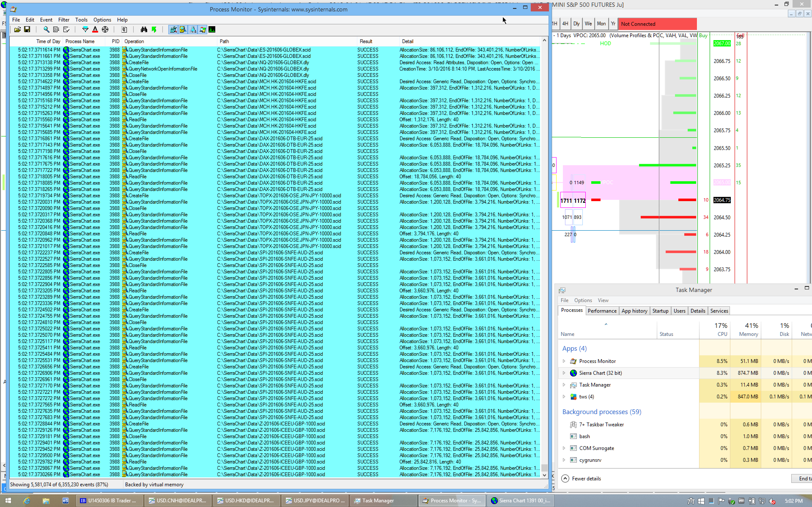
Task: Click the Mon timeframe button
Action: pyautogui.click(x=601, y=24)
